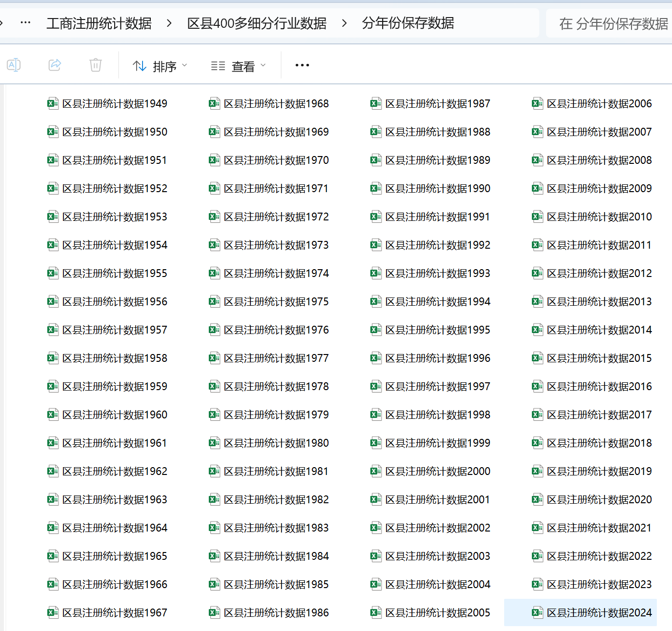Viewport: 672px width, 631px height.
Task: Open the 查看 view dropdown
Action: [239, 66]
